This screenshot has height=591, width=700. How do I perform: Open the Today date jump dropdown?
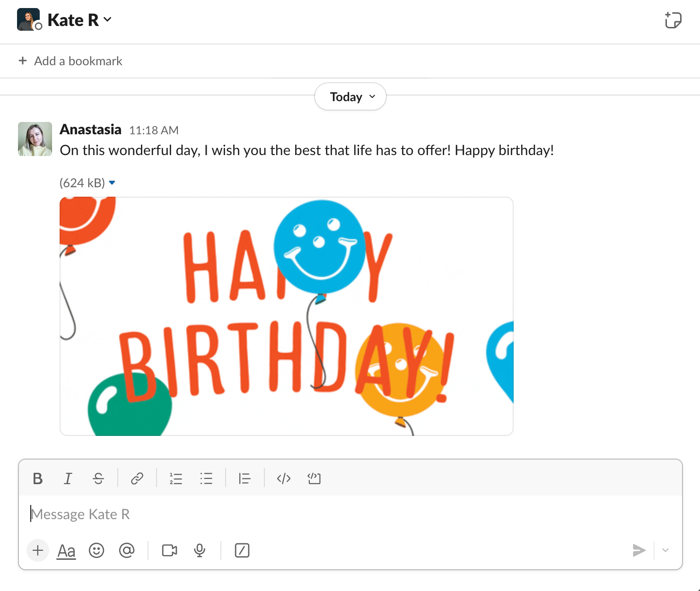[350, 97]
